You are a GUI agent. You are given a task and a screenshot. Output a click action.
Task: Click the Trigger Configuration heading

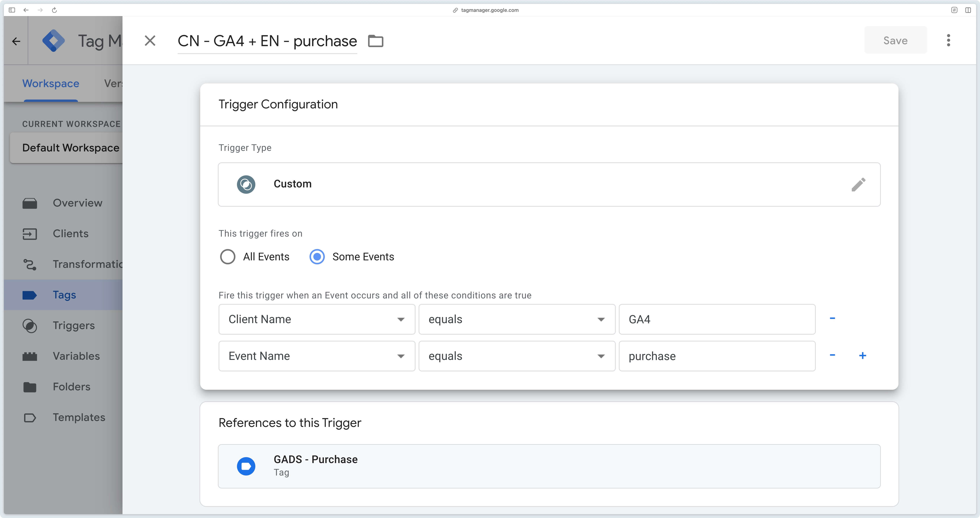pyautogui.click(x=278, y=104)
